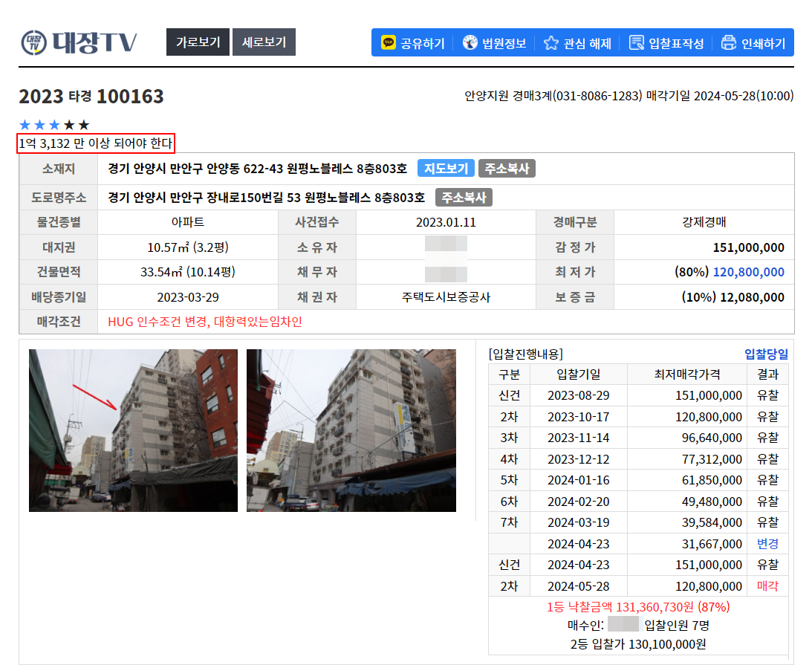Set rating to three stars
Image resolution: width=812 pixels, height=665 pixels.
point(53,125)
